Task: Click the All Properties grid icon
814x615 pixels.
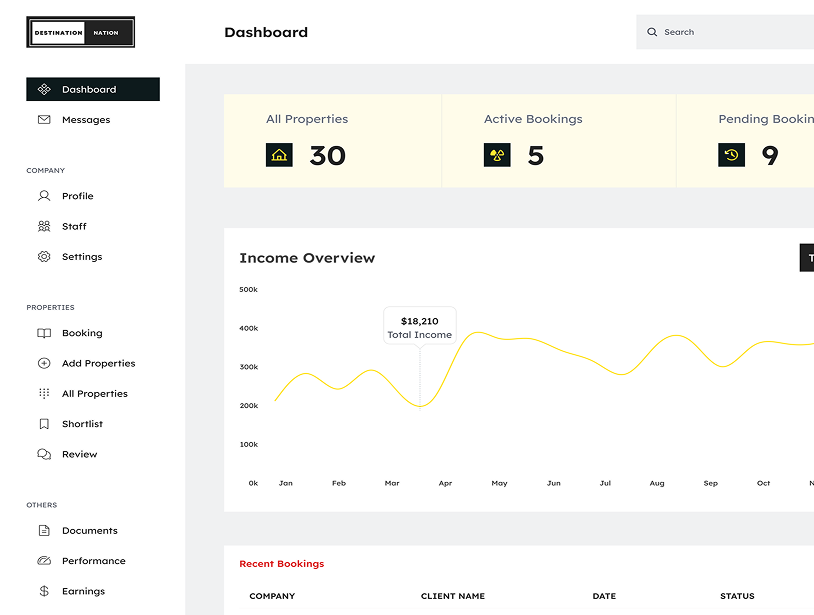Action: 44,394
